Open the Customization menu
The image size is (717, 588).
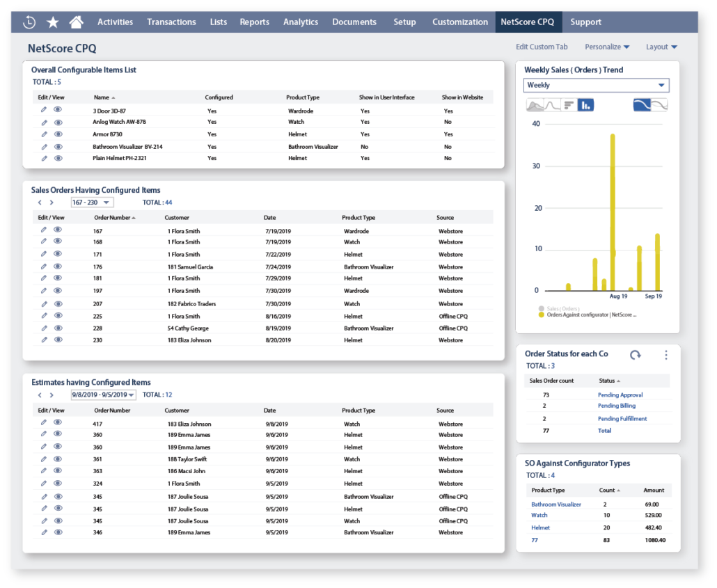point(459,22)
